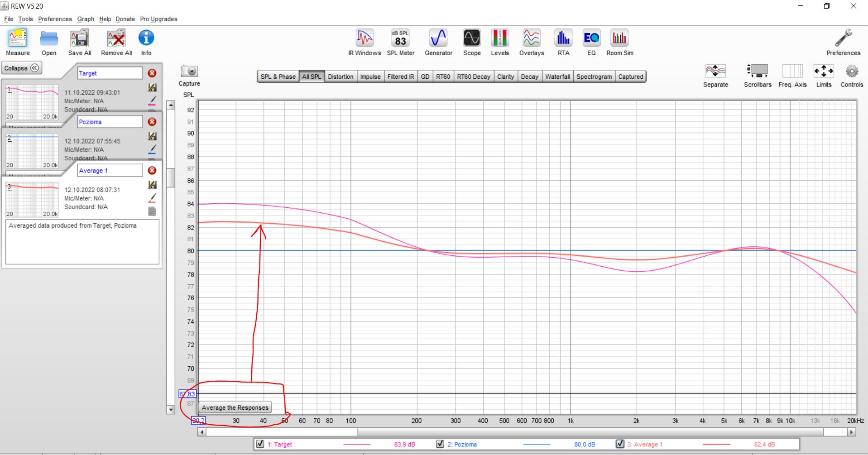Open the File menu
The width and height of the screenshot is (868, 455).
pos(9,19)
